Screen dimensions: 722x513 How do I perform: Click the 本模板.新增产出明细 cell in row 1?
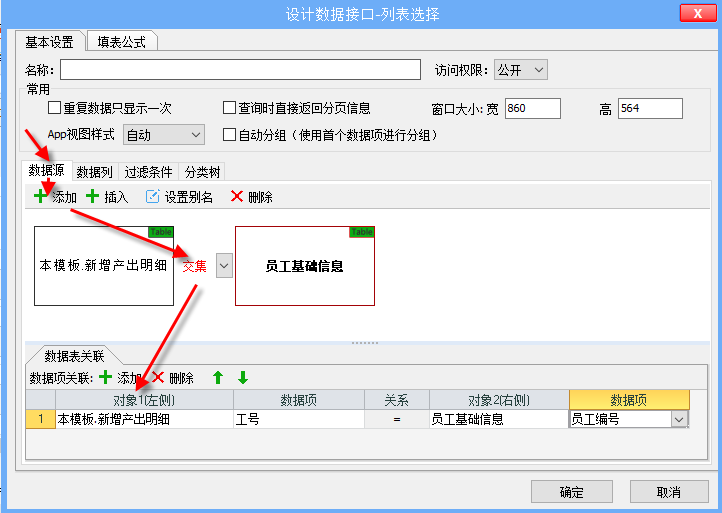pos(144,419)
